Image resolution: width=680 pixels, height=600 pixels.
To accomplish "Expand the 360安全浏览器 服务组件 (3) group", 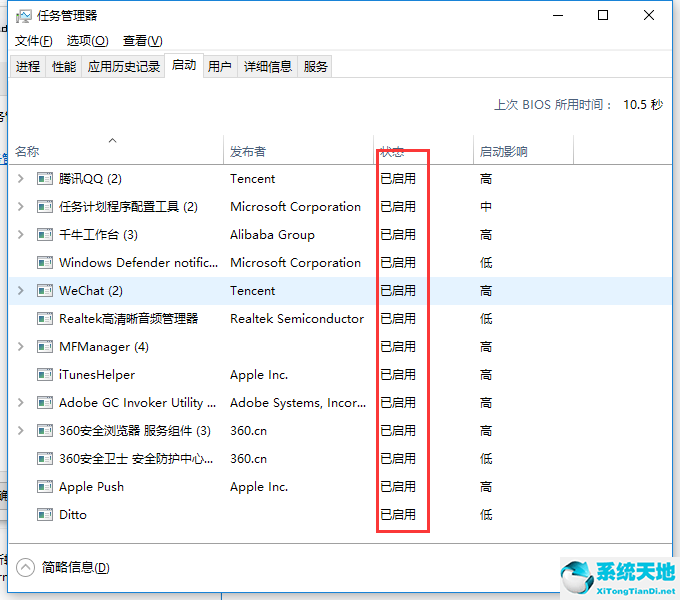I will pos(20,430).
